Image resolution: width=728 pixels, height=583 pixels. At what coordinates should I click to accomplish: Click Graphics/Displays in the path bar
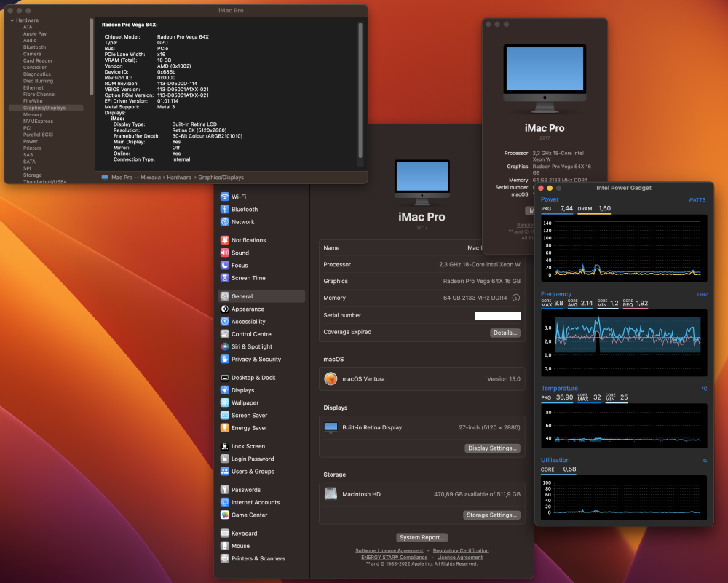pos(221,178)
